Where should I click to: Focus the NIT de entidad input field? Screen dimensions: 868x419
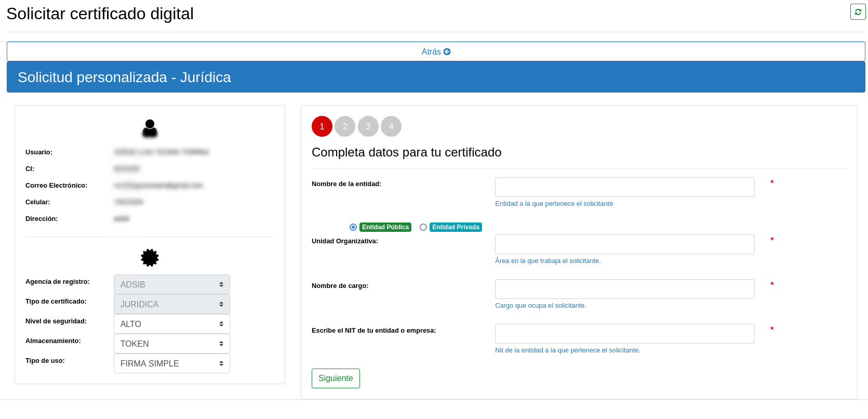point(624,334)
